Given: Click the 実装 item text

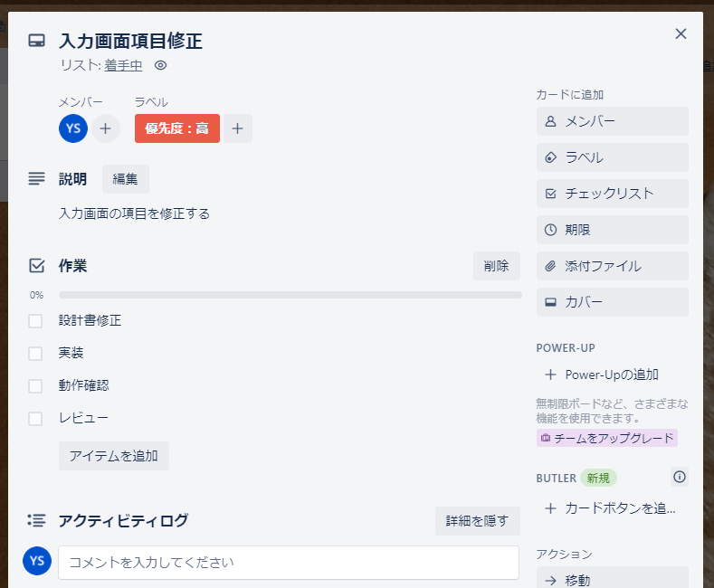Looking at the screenshot, I should tap(71, 353).
